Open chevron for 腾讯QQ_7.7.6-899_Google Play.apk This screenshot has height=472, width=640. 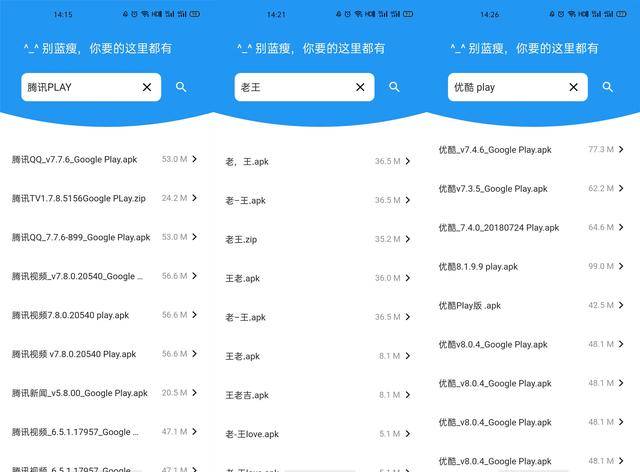tap(195, 237)
